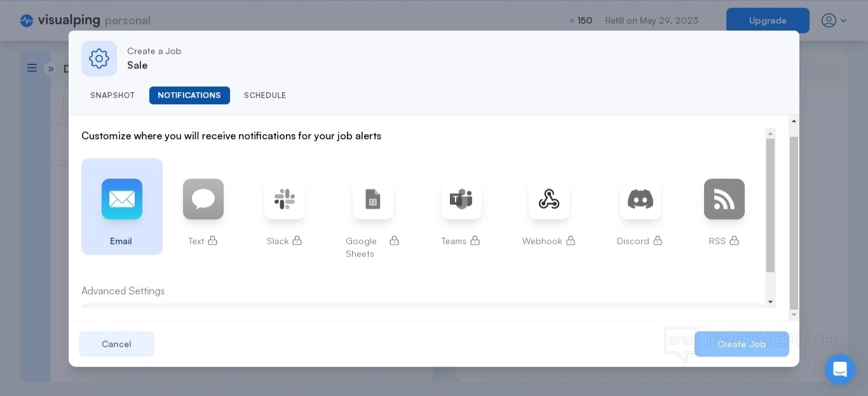The width and height of the screenshot is (868, 396).
Task: Click the 150 checks counter
Action: (581, 20)
